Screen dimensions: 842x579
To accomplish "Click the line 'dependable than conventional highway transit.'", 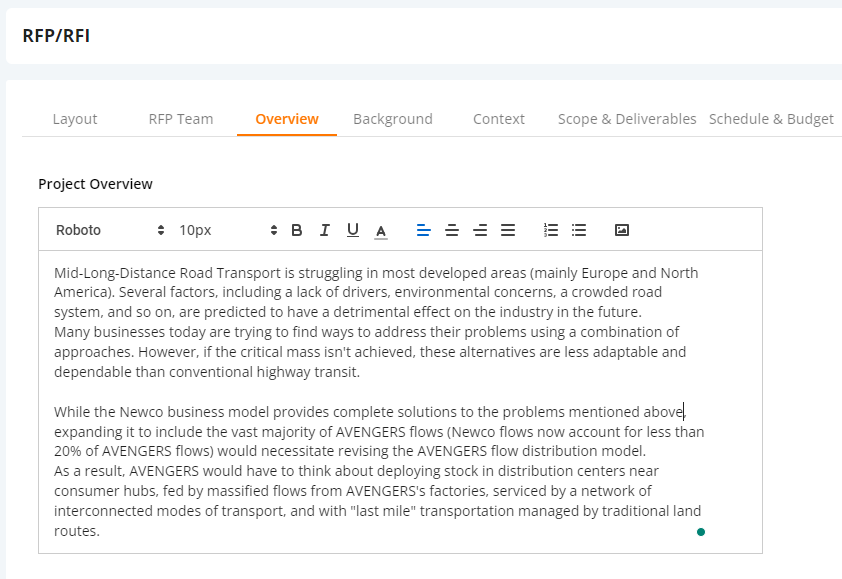I will [207, 372].
